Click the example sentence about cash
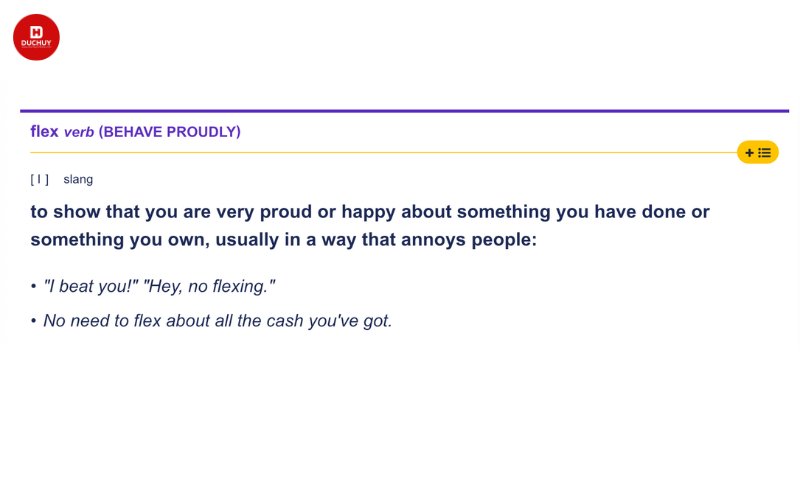Image resolution: width=800 pixels, height=500 pixels. click(218, 320)
